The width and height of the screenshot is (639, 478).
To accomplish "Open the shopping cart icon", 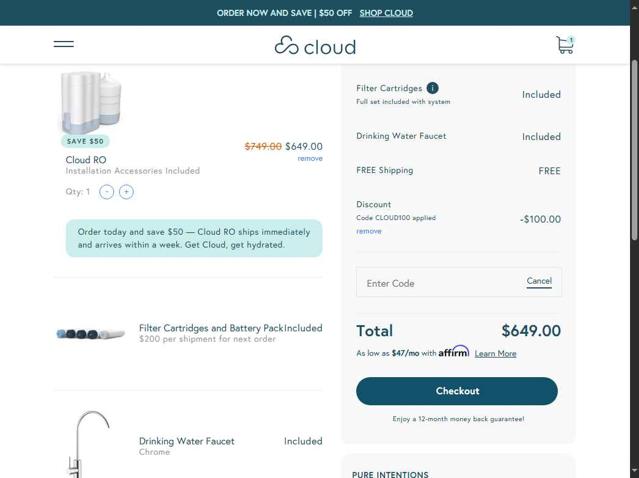I will pos(565,45).
